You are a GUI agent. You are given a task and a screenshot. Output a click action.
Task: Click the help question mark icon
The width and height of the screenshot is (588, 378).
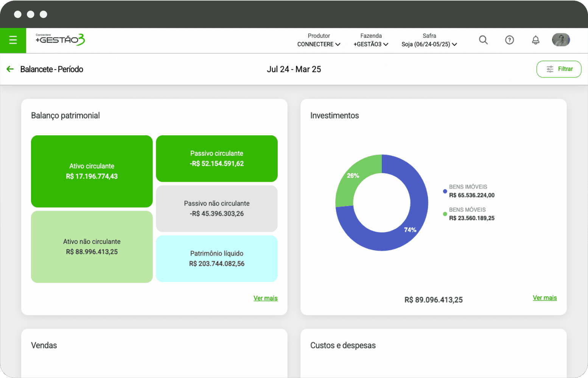tap(509, 40)
